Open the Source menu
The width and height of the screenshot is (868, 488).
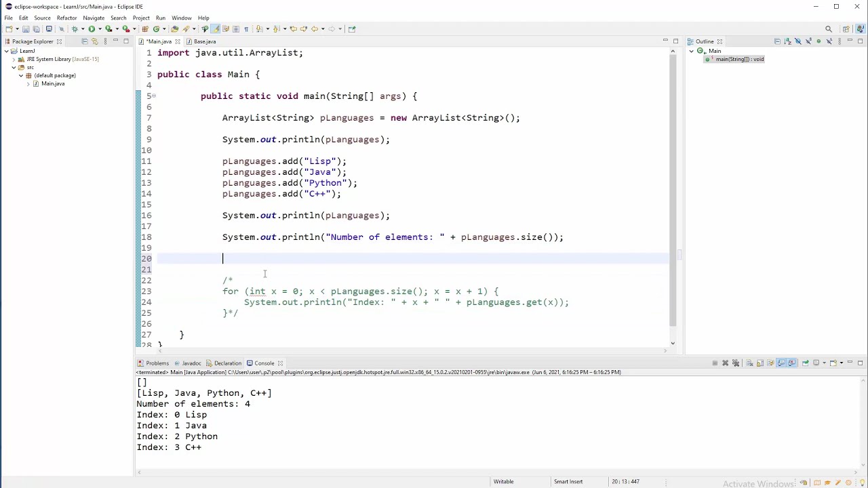tap(42, 18)
